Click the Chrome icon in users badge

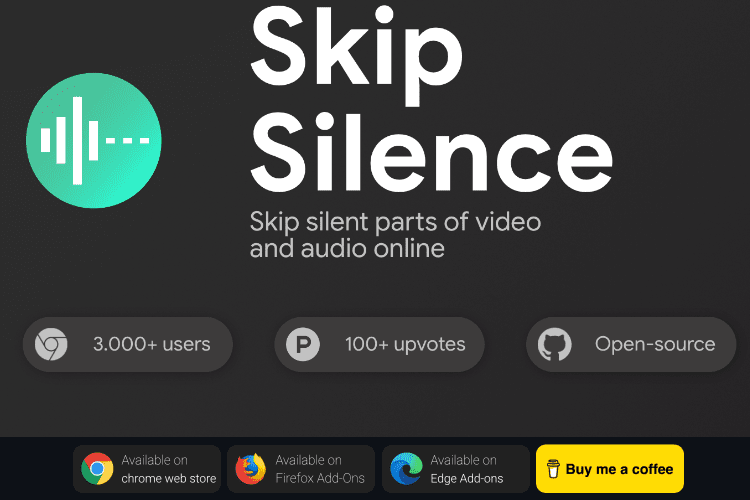tap(51, 344)
